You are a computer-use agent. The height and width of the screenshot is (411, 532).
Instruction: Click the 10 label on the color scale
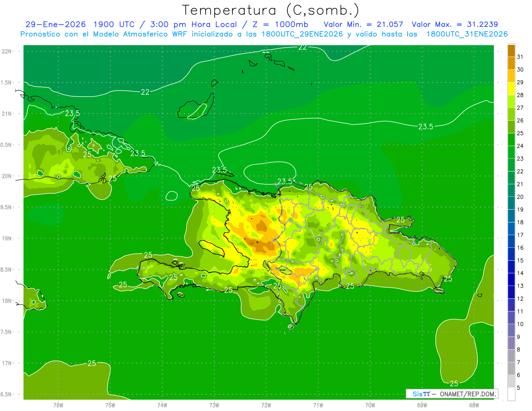pos(520,324)
